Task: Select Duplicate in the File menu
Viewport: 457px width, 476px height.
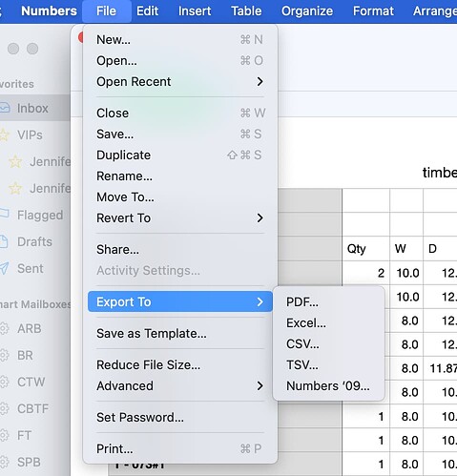Action: coord(180,155)
